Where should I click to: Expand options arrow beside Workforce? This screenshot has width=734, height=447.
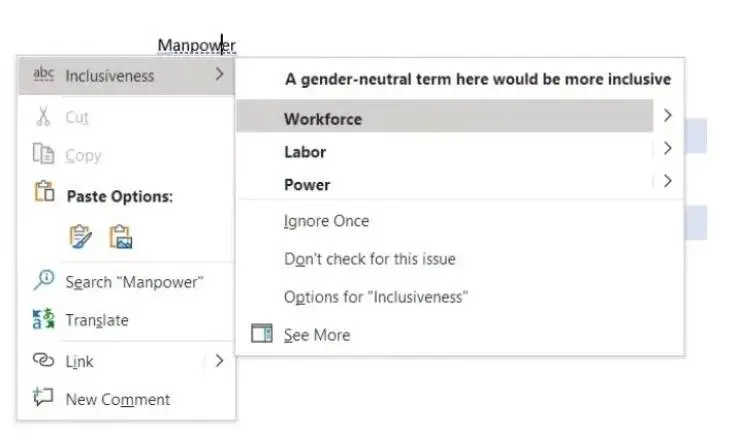coord(667,117)
